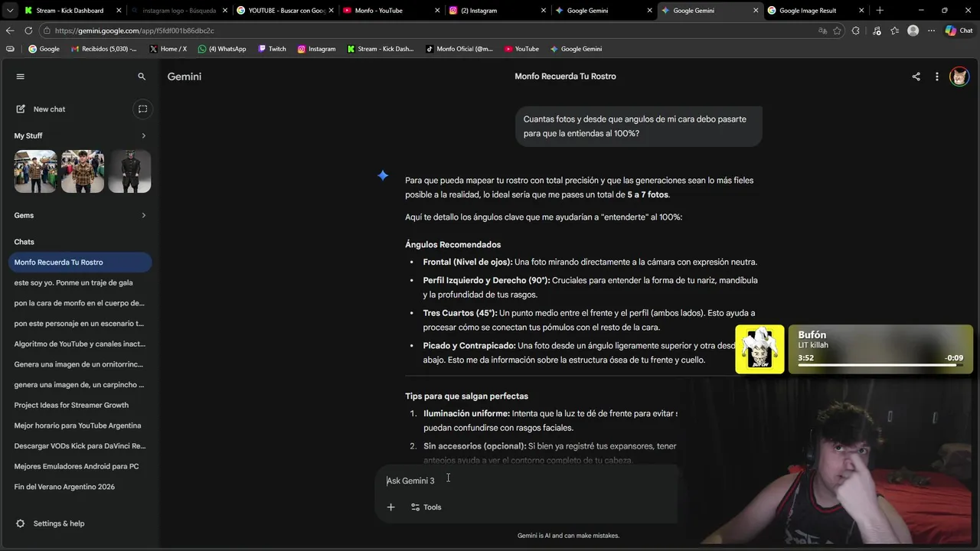Viewport: 980px width, 551px height.
Task: Open the bookmarks bar favorites manager icon
Action: coord(10,49)
